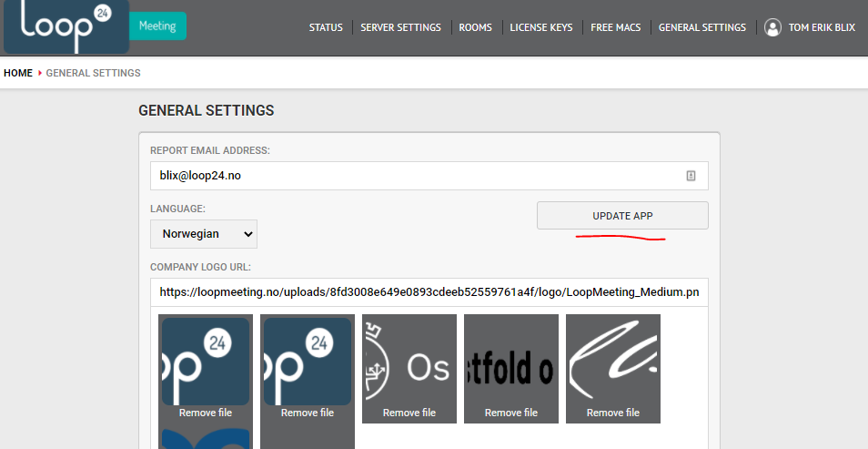
Task: Click the report email address field
Action: tap(429, 176)
